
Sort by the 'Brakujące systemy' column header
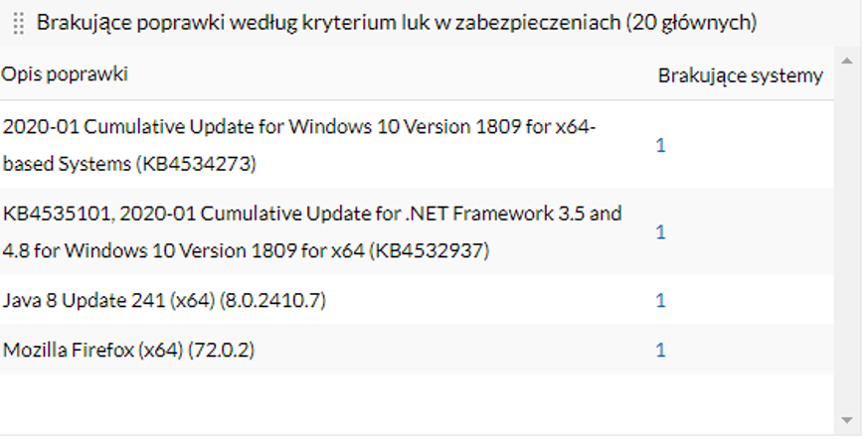740,75
